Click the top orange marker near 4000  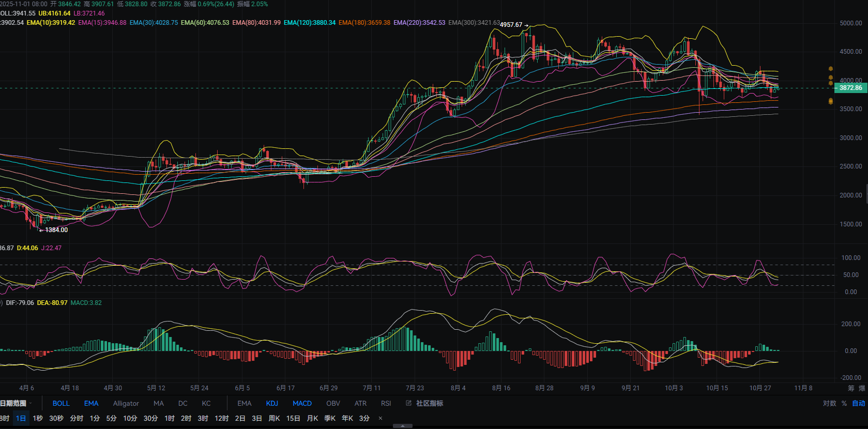(830, 69)
